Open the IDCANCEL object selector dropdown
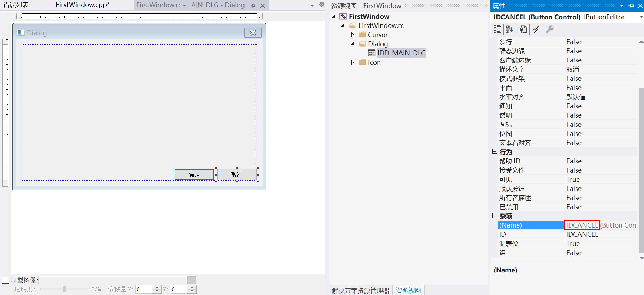 (x=641, y=17)
